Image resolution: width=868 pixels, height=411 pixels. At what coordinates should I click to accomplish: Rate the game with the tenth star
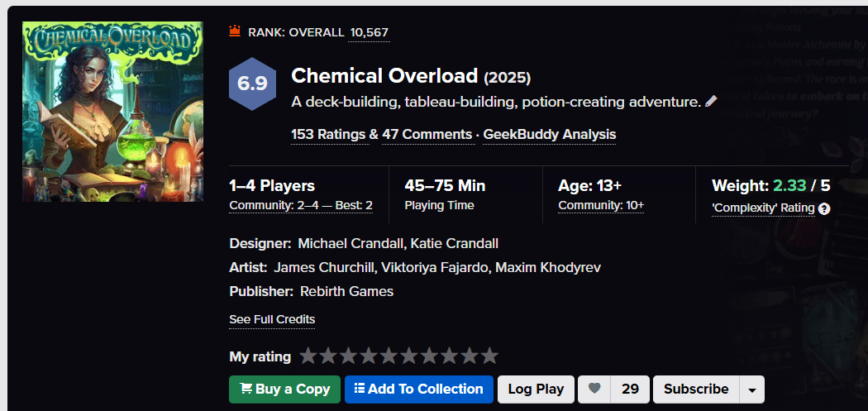tap(489, 356)
